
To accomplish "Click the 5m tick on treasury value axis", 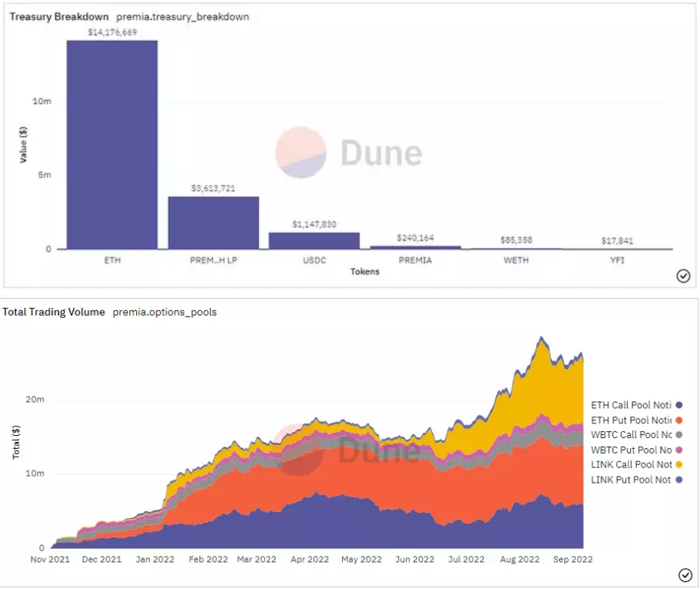I will tap(45, 175).
